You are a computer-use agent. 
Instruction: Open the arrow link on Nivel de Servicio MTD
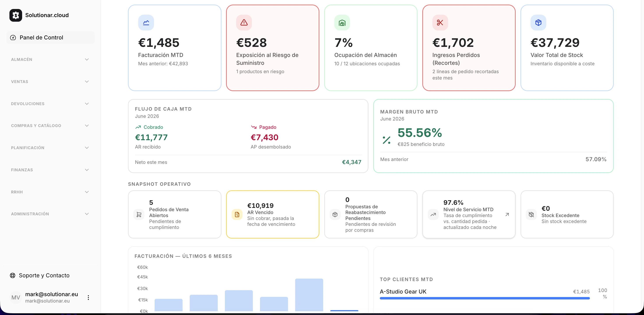[507, 214]
